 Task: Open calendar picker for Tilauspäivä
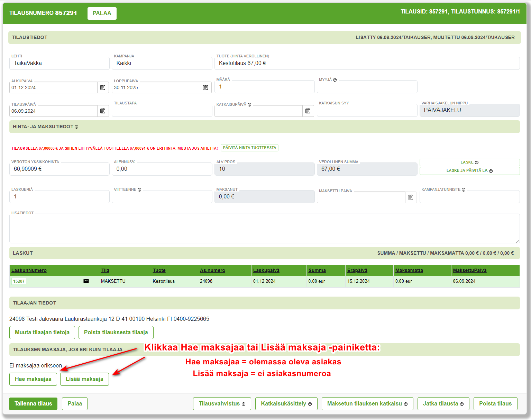(103, 111)
